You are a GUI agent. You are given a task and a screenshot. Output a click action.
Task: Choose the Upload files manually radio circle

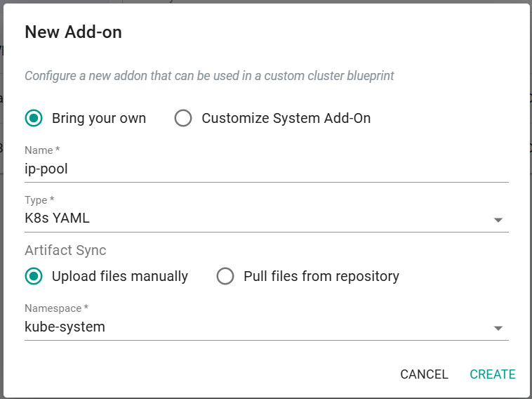[x=34, y=276]
